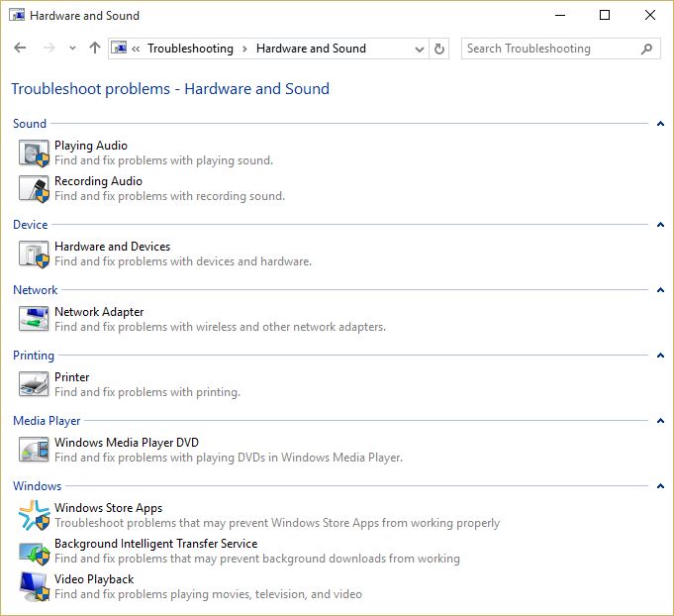Open the Background Intelligent Transfer Service icon
The height and width of the screenshot is (616, 674).
click(x=34, y=554)
